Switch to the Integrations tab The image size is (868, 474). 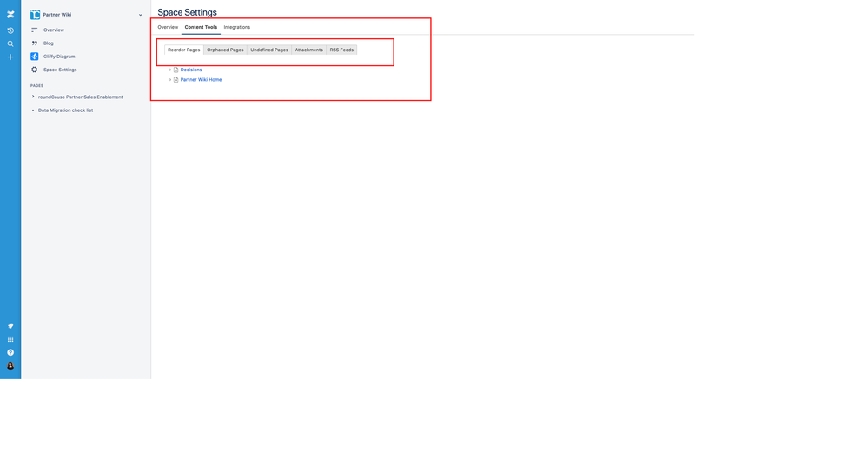(236, 27)
